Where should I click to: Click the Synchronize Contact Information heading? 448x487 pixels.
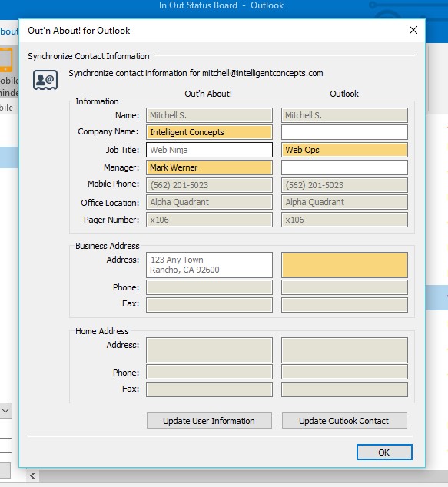coord(88,56)
